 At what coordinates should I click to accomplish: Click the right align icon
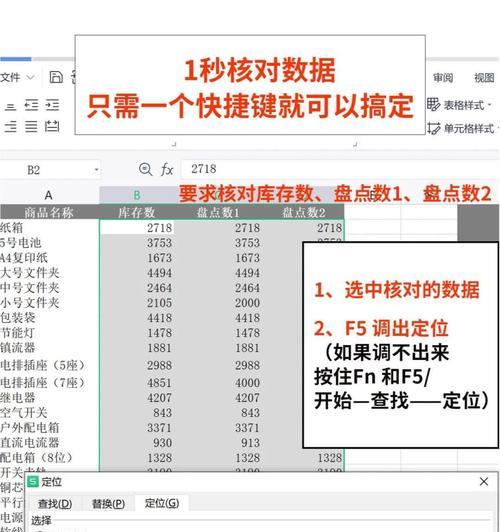point(11,127)
